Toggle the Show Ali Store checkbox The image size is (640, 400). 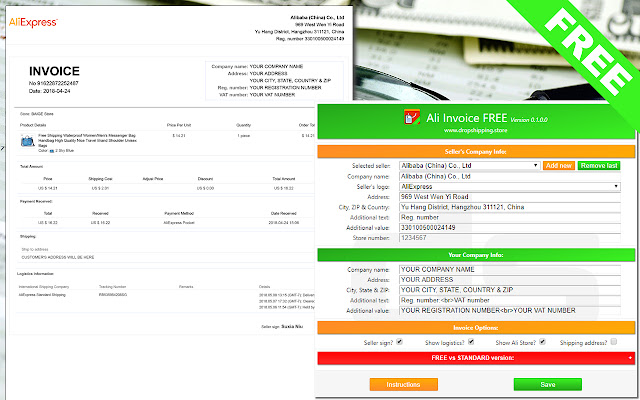pyautogui.click(x=542, y=342)
